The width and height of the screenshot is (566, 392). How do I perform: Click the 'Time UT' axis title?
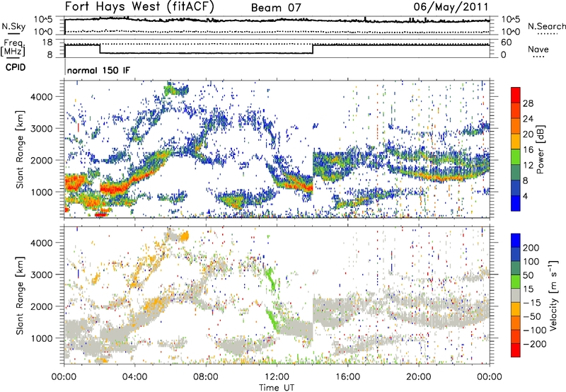click(x=277, y=388)
